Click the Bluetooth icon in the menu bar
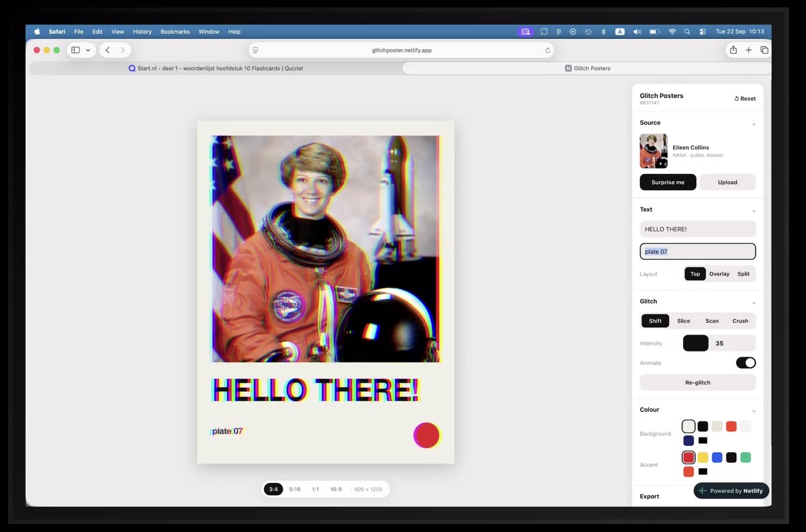The image size is (806, 532). point(603,32)
